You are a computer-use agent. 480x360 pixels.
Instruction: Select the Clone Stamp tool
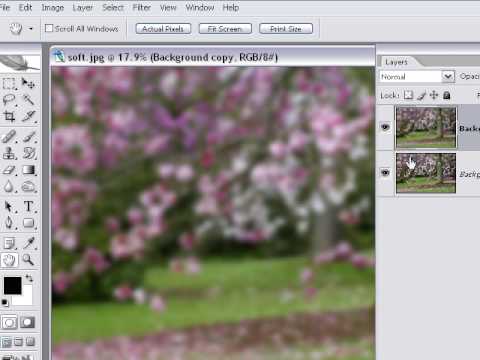tap(9, 153)
